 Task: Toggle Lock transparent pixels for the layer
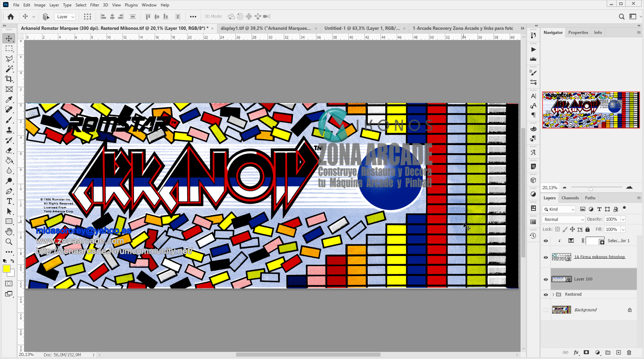[x=558, y=229]
